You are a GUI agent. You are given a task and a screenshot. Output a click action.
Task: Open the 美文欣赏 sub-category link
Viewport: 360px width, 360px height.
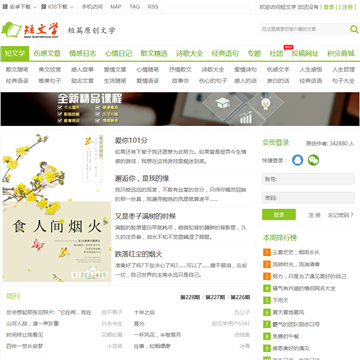tap(50, 70)
